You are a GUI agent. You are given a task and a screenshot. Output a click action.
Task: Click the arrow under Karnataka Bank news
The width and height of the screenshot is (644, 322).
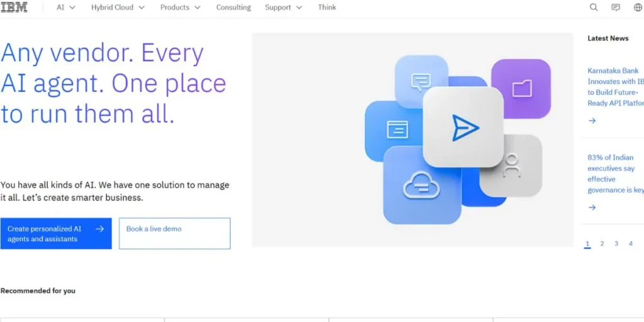(592, 121)
